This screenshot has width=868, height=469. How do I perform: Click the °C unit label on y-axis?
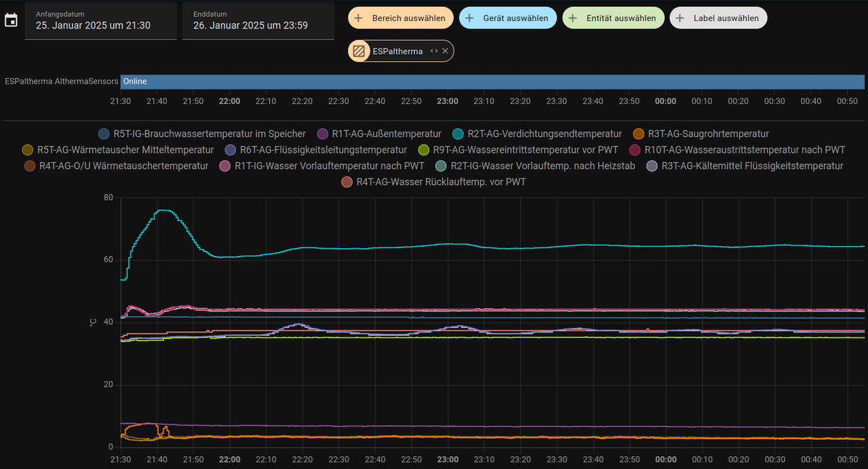coord(93,322)
